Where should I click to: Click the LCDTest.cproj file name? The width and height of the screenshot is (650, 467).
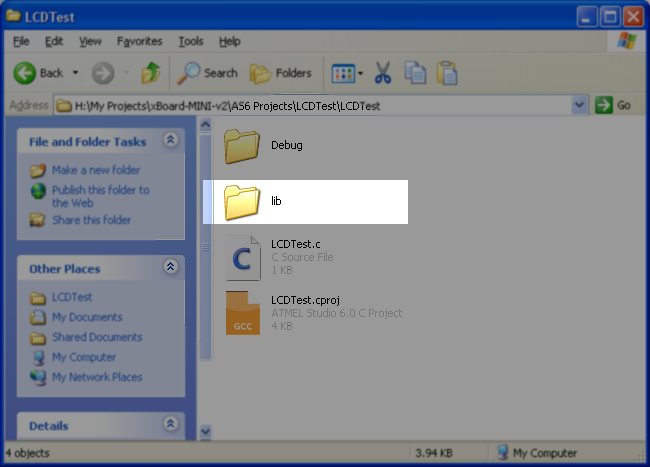pos(306,300)
